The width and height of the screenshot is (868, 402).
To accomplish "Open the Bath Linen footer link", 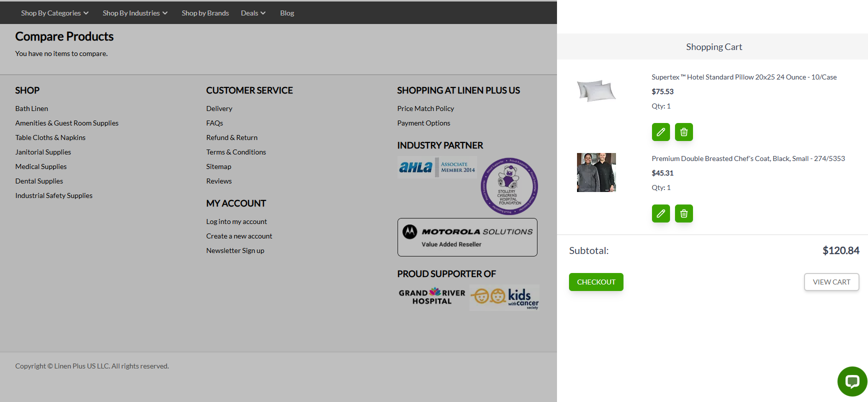I will pos(31,108).
